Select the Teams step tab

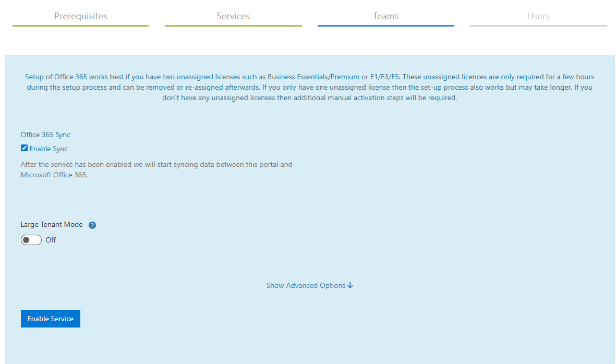[385, 16]
